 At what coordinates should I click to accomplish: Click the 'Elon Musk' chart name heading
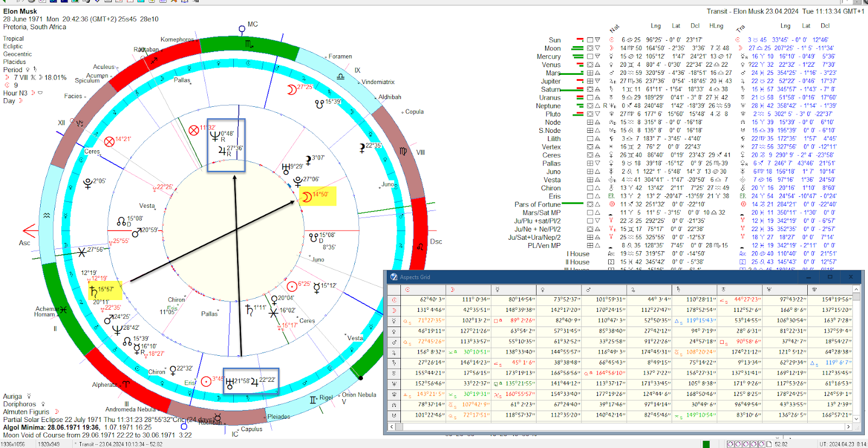click(20, 11)
